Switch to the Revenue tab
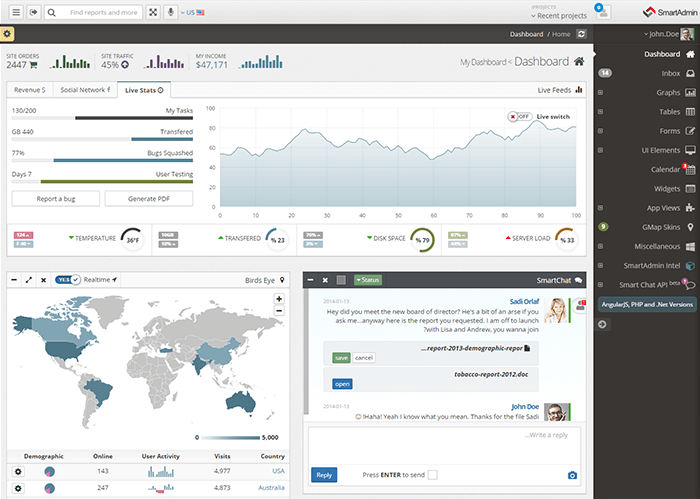The width and height of the screenshot is (700, 499). (29, 90)
